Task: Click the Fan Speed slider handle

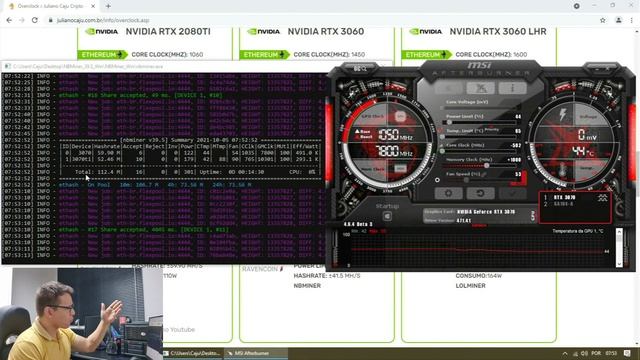Action: click(x=467, y=180)
